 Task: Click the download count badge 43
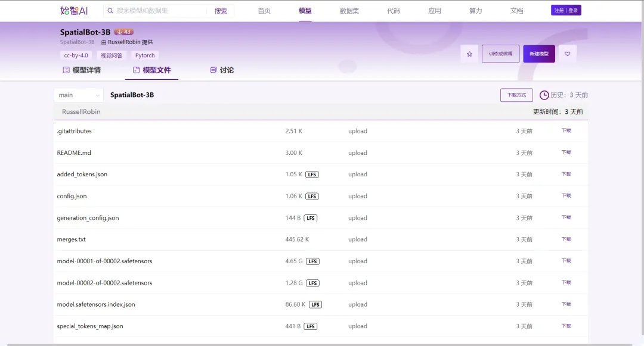coord(123,32)
